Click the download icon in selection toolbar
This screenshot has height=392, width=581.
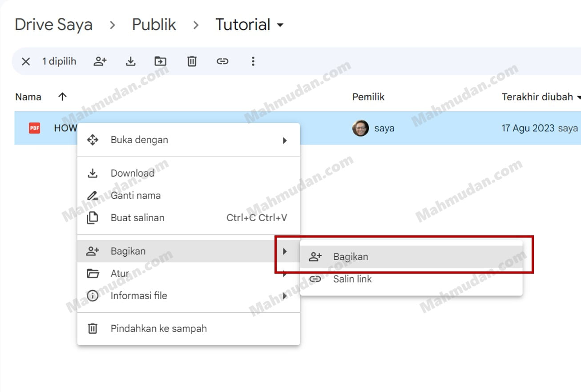click(130, 61)
